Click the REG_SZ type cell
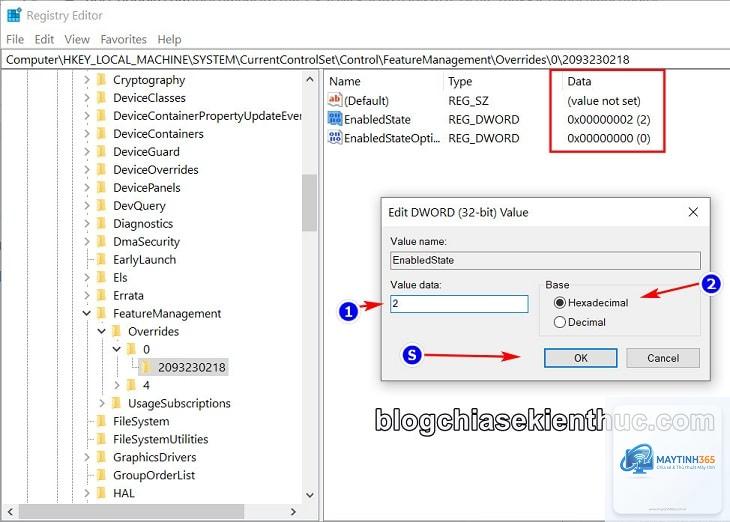 pyautogui.click(x=468, y=101)
